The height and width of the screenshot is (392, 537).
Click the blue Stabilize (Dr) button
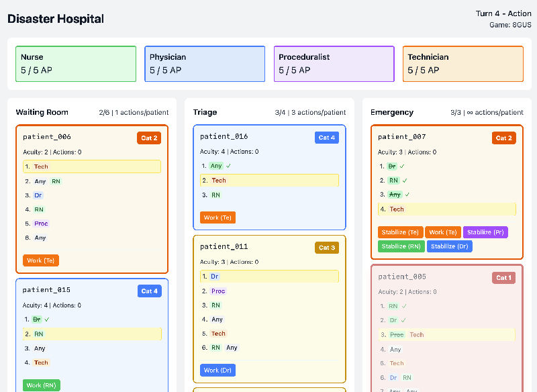(x=449, y=246)
